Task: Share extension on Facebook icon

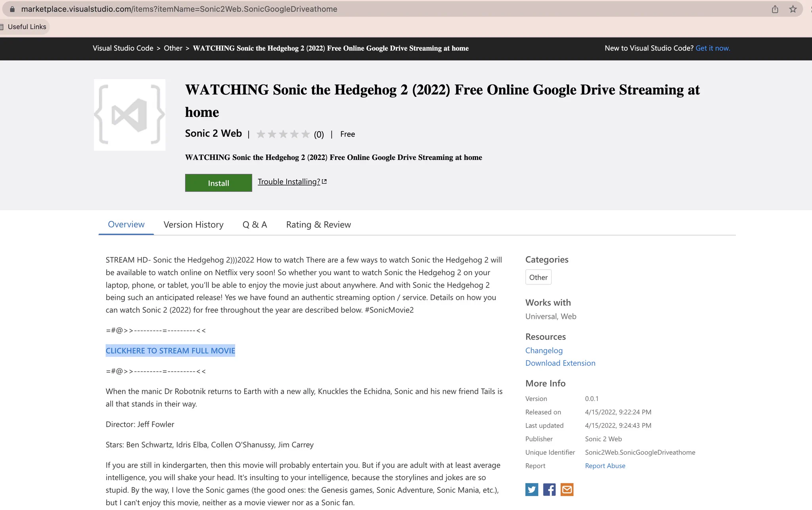Action: pyautogui.click(x=549, y=489)
